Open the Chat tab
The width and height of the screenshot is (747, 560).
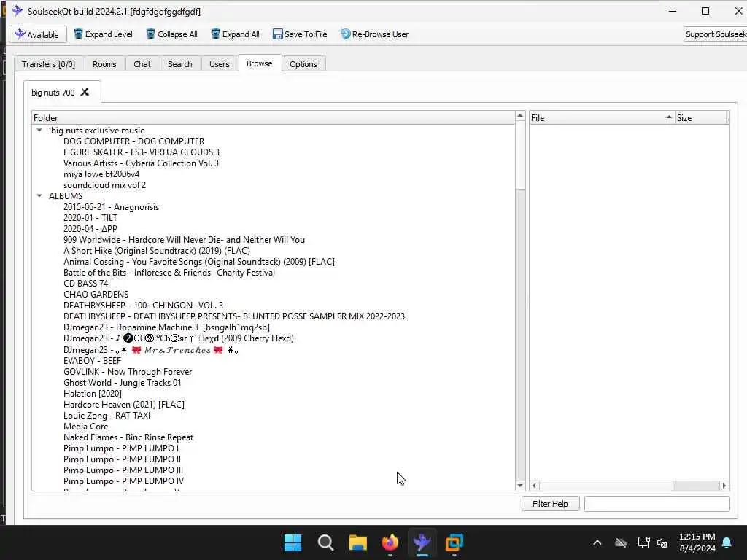[142, 64]
